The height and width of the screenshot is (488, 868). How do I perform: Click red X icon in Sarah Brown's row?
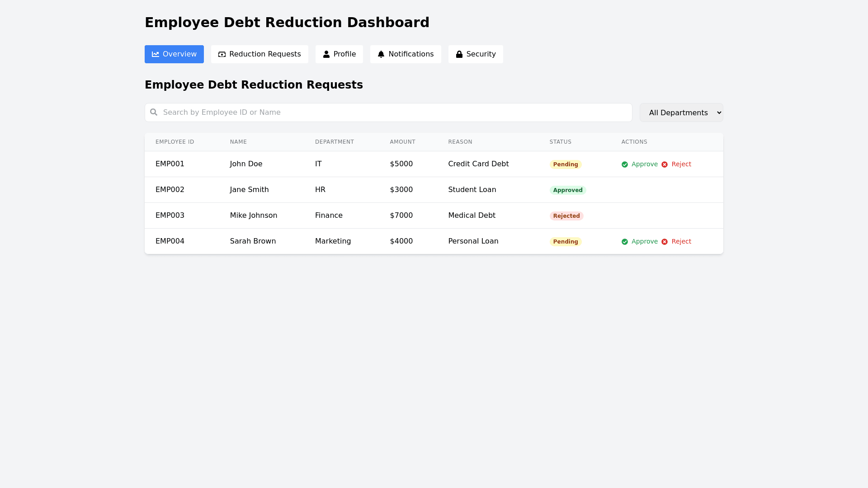pyautogui.click(x=665, y=242)
